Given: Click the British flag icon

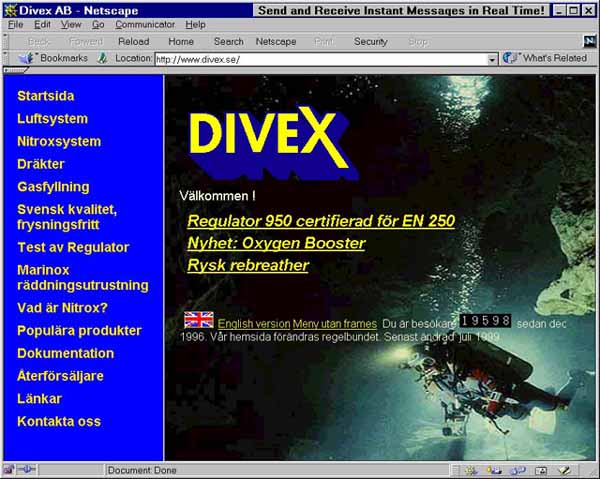Looking at the screenshot, I should 199,320.
